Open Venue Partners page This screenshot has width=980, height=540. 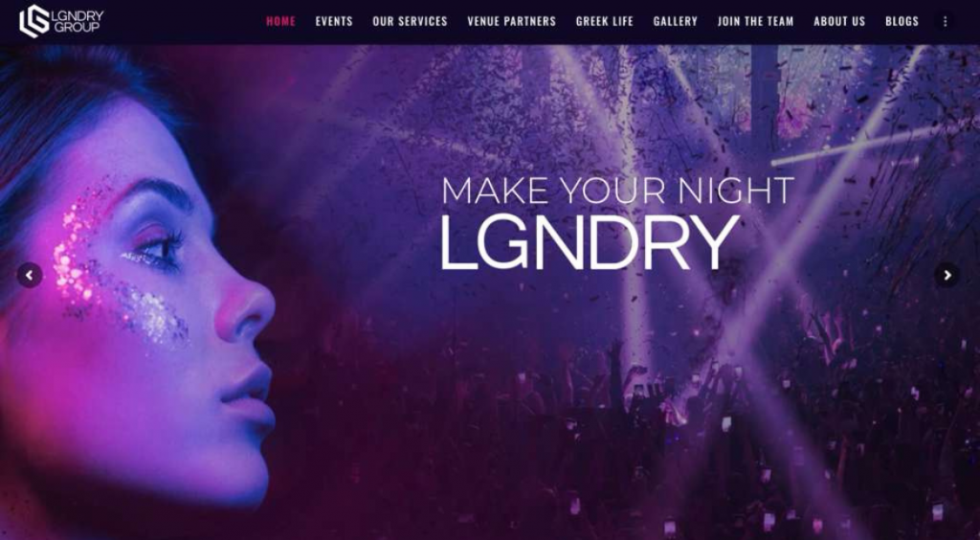click(512, 22)
